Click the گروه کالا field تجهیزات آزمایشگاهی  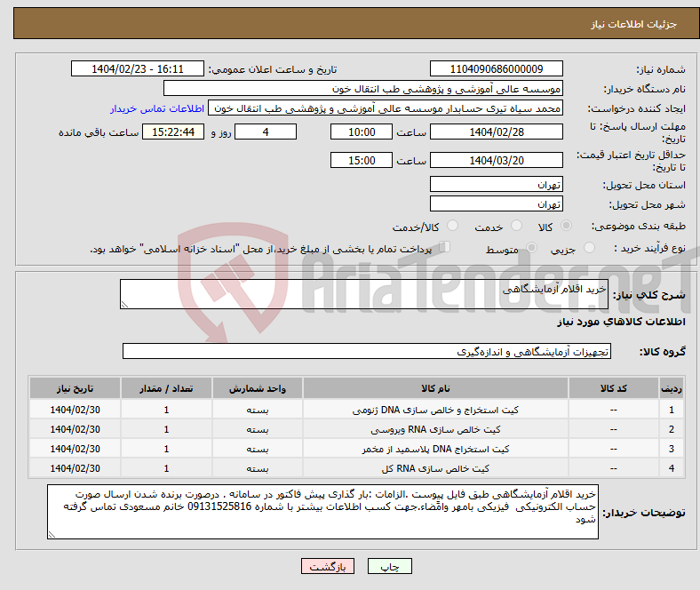(x=367, y=351)
